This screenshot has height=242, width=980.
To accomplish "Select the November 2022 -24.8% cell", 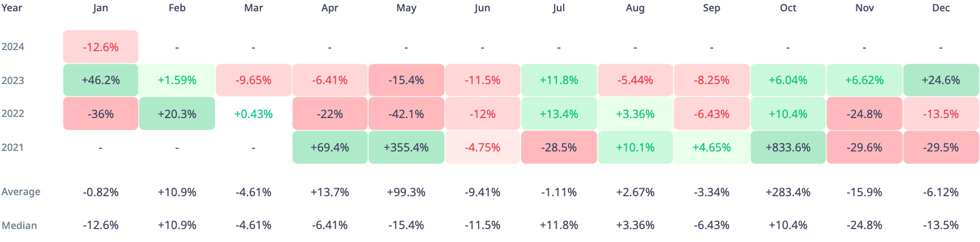I will point(864,114).
